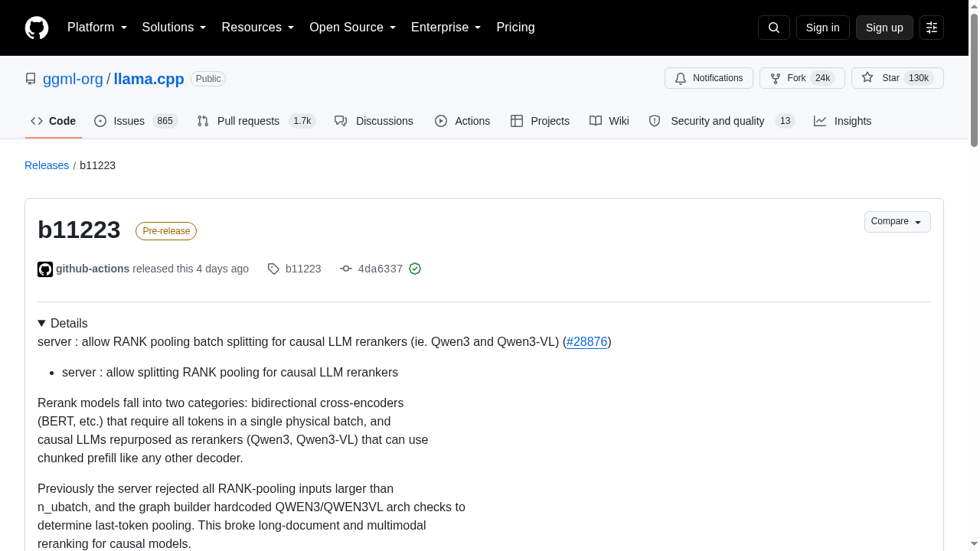
Task: Click the Pre-release label badge
Action: [x=166, y=231]
